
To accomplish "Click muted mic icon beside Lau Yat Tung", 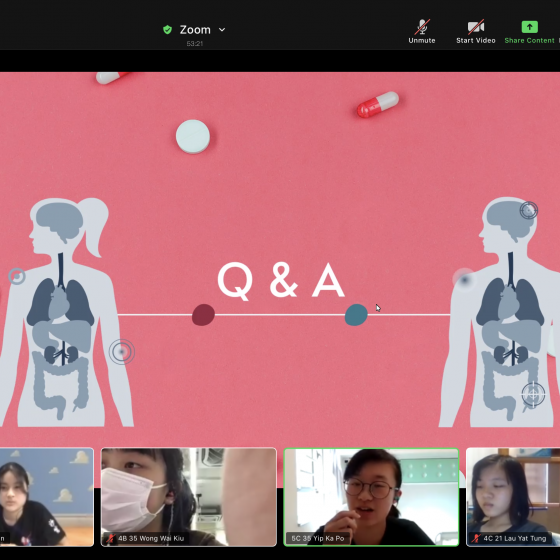I will tap(476, 538).
